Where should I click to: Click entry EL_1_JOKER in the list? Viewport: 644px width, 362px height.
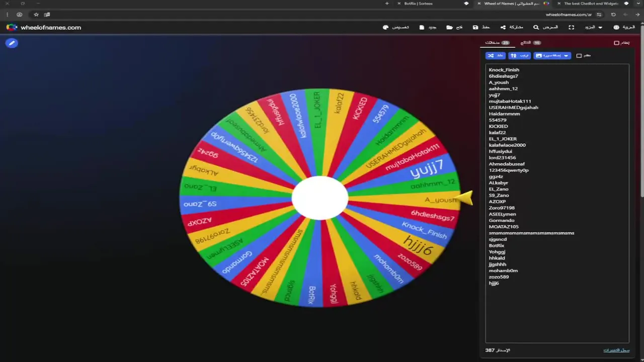[503, 139]
